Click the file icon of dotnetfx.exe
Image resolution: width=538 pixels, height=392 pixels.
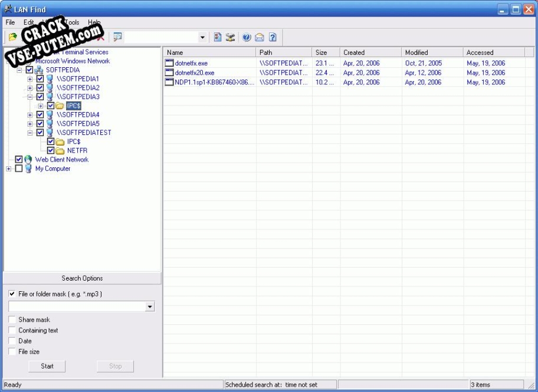169,62
